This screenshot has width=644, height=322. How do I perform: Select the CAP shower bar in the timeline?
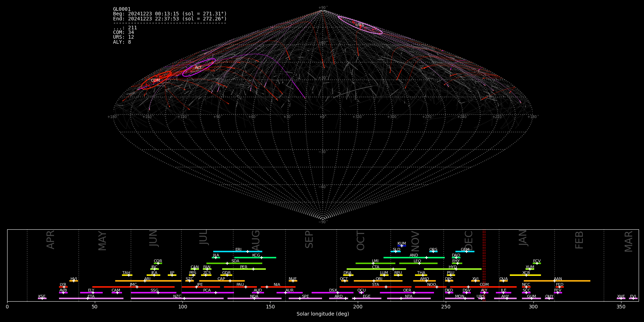pos(222,281)
